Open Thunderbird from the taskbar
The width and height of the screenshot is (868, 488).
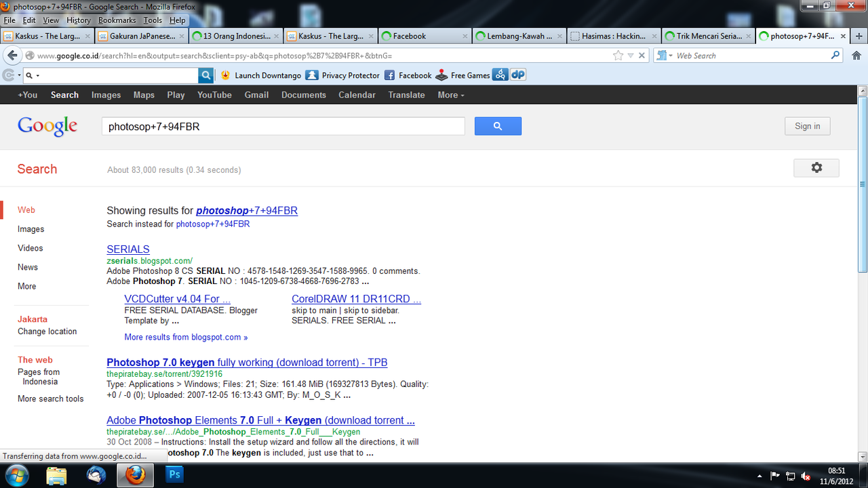point(96,476)
